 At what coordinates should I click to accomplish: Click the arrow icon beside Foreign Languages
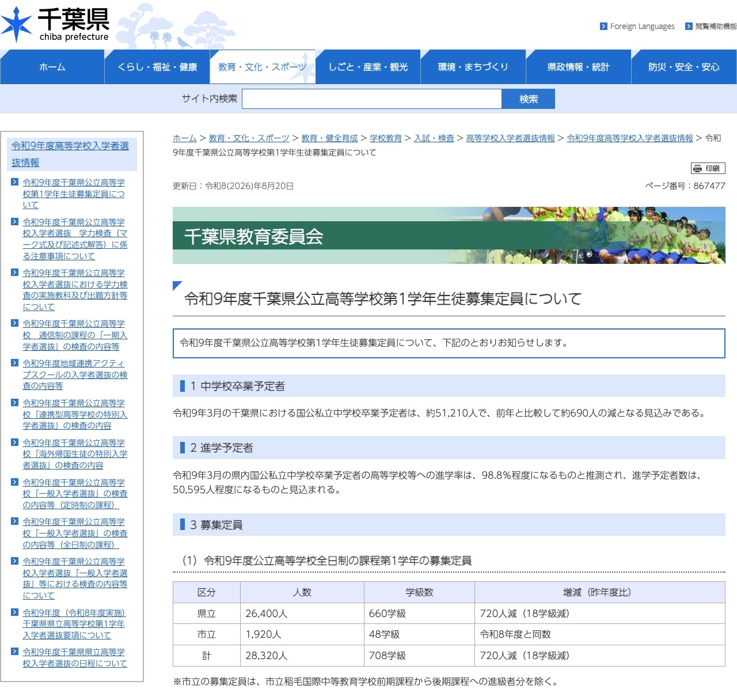click(603, 27)
